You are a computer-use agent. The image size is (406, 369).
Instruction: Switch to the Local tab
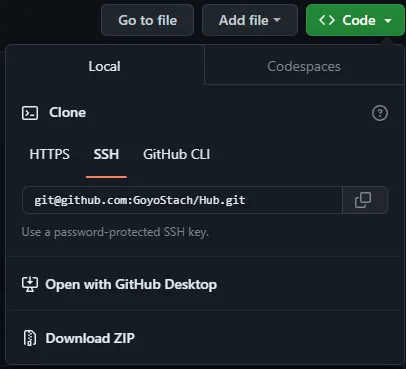[105, 66]
